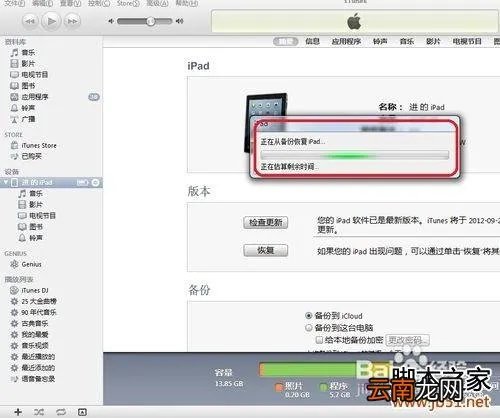Open the Genius sidebar item

click(x=26, y=264)
